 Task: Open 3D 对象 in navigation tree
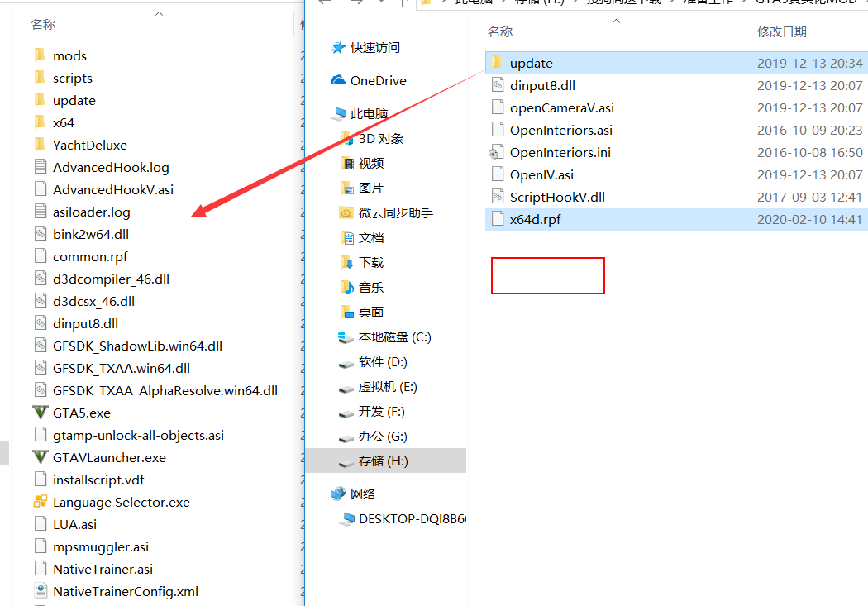point(381,138)
